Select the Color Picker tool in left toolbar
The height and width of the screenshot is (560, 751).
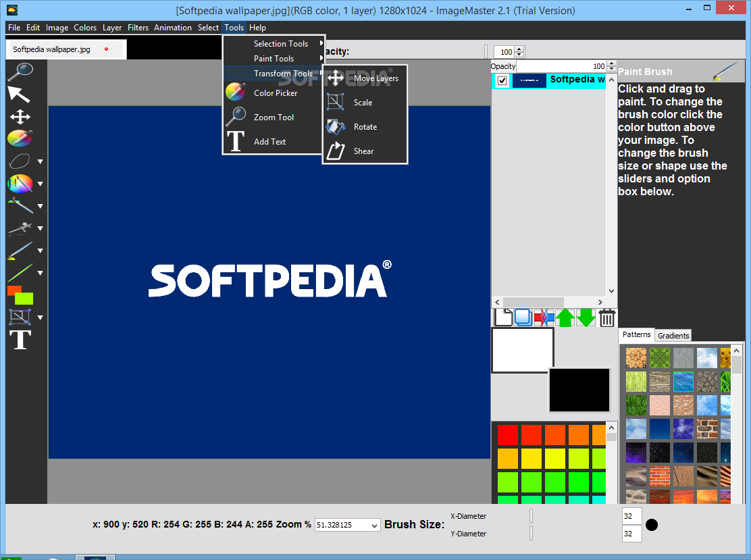click(20, 138)
